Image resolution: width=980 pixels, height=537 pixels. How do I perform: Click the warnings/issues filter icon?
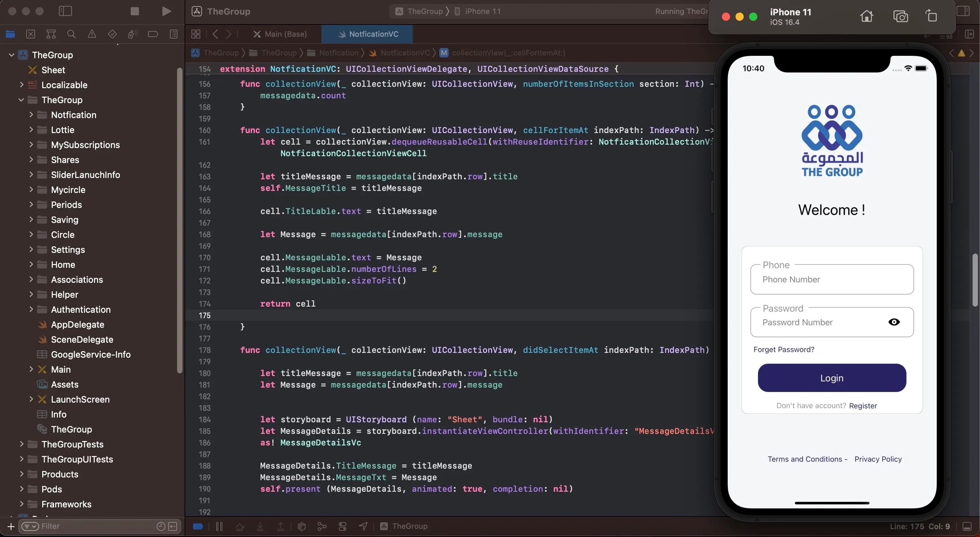click(x=92, y=34)
